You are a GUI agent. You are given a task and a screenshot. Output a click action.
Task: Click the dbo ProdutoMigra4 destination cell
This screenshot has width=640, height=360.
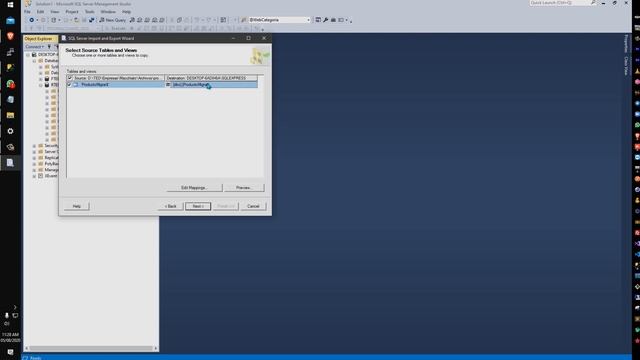[x=214, y=84]
